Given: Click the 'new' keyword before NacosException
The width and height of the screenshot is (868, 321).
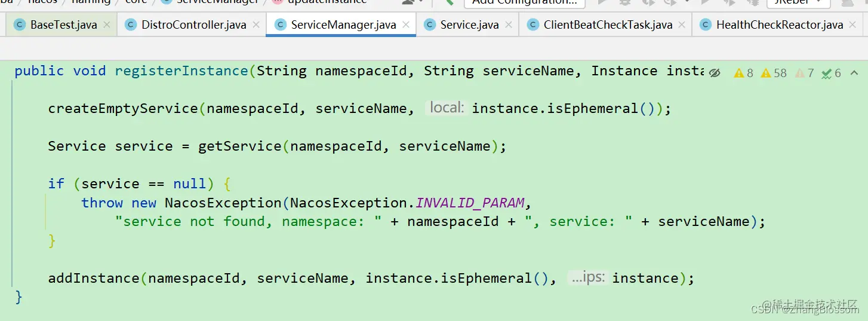Looking at the screenshot, I should pyautogui.click(x=144, y=203).
